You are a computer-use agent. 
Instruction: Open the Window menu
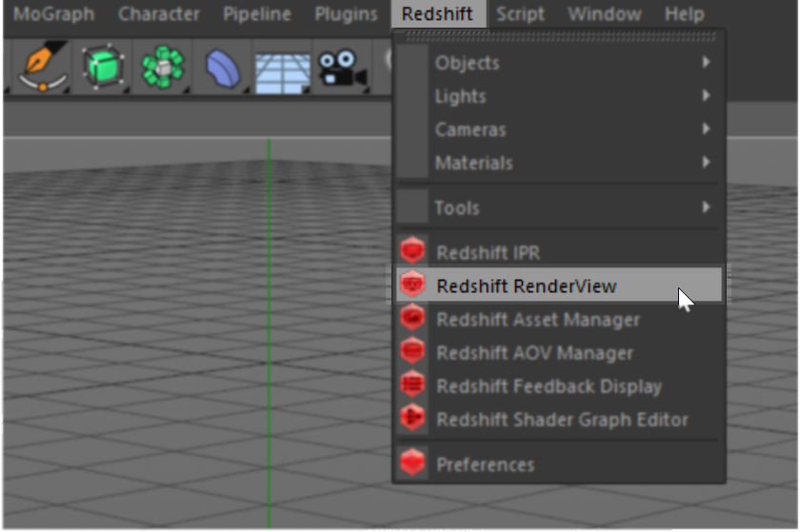(x=605, y=13)
